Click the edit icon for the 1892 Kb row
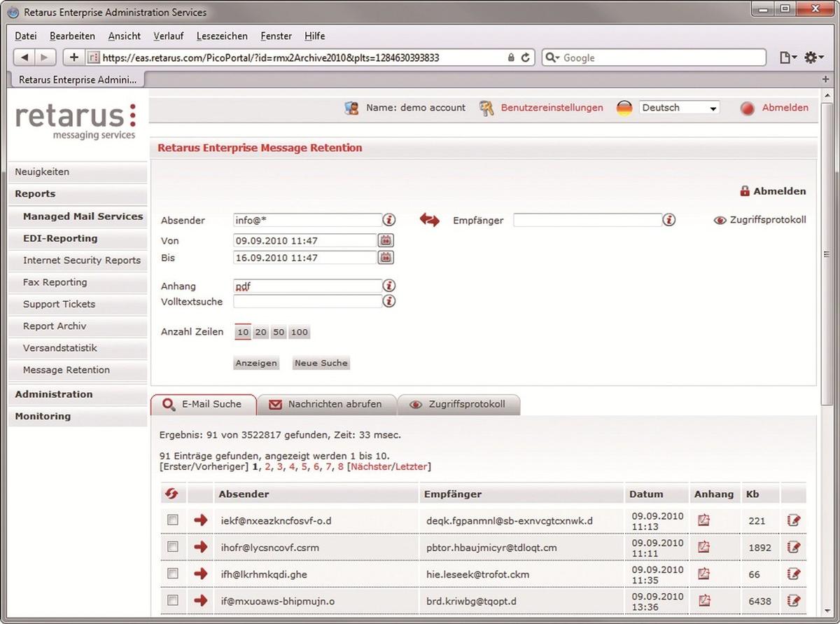The image size is (840, 624). [x=794, y=546]
